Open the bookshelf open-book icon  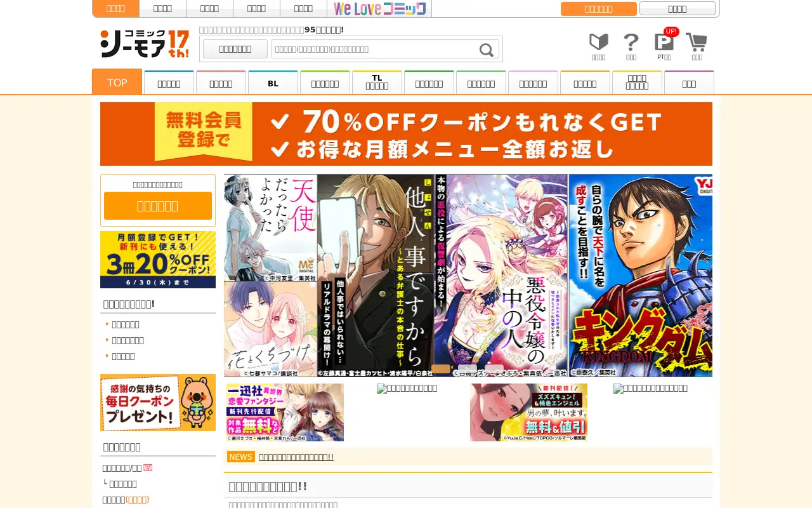(x=598, y=43)
